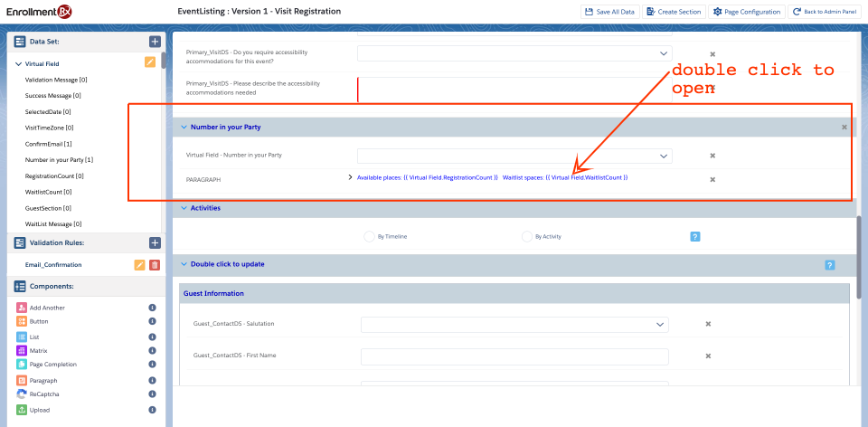
Task: Open the Number in your Party dropdown
Action: click(514, 156)
